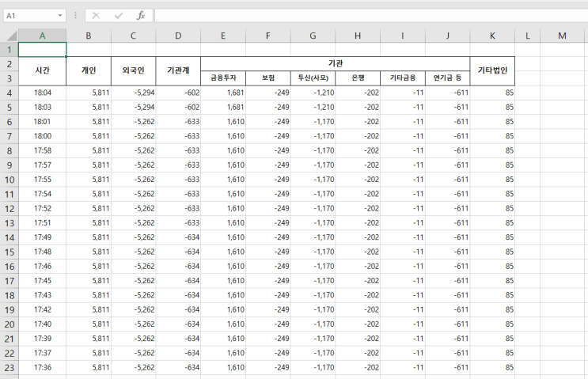Select column M header

[x=562, y=36]
